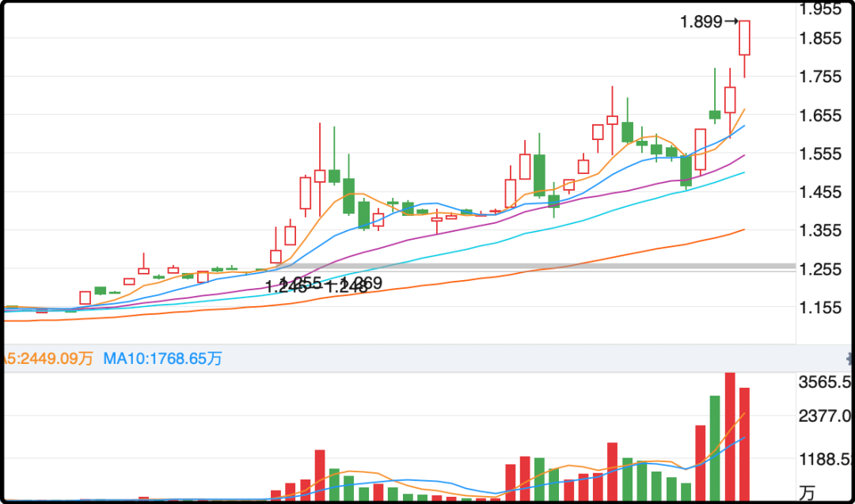The height and width of the screenshot is (504, 855).
Task: Click the 1188.5 volume axis label
Action: pyautogui.click(x=825, y=460)
